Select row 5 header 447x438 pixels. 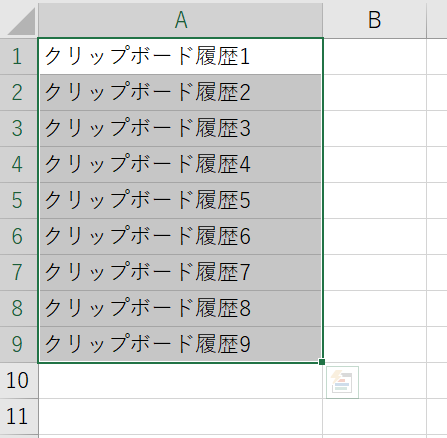(x=19, y=200)
